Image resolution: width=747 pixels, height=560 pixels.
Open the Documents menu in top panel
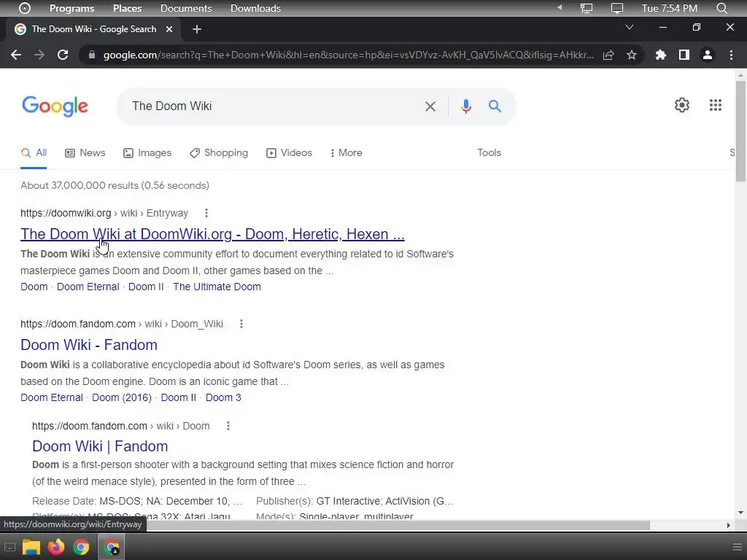point(186,8)
